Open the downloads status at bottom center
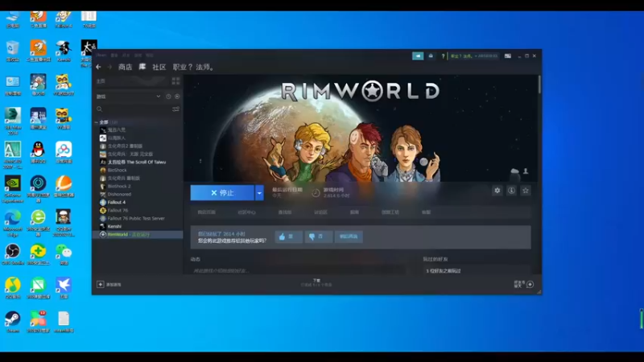Image resolution: width=644 pixels, height=362 pixels. click(x=316, y=282)
